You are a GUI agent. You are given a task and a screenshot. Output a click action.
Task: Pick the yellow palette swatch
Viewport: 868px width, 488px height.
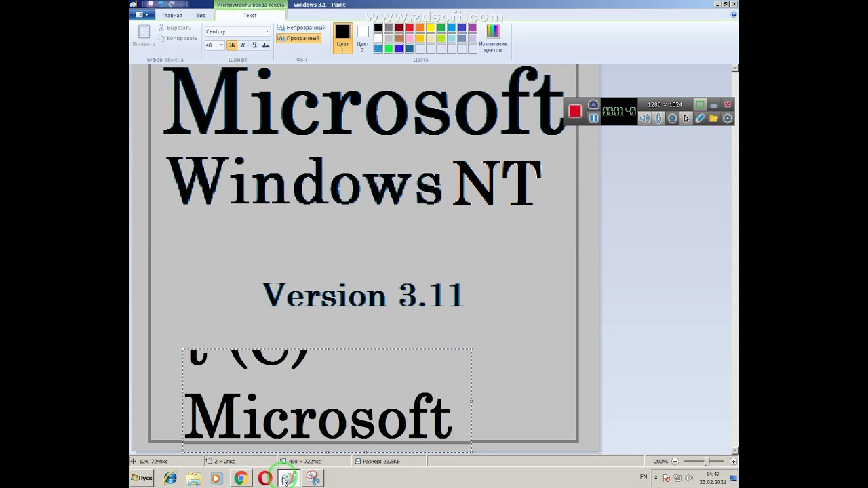click(x=431, y=28)
